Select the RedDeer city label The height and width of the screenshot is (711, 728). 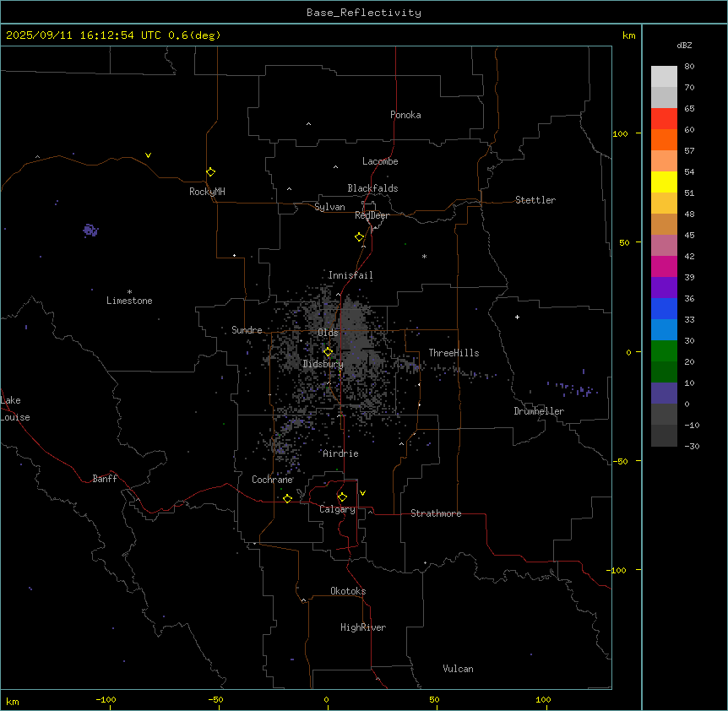point(372,215)
